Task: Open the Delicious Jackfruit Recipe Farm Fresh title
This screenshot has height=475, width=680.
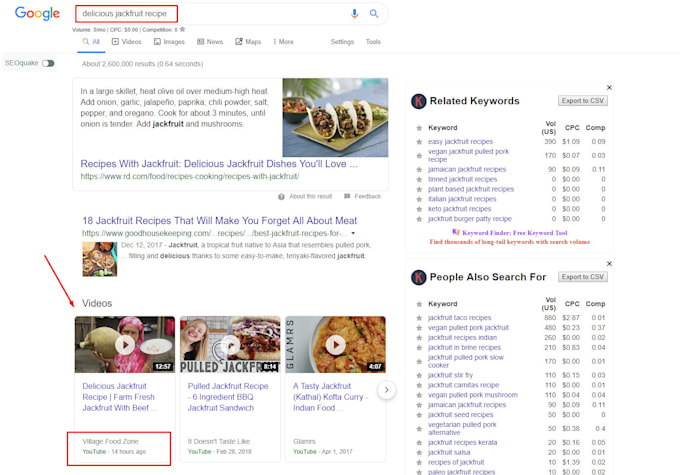Action: tap(119, 397)
